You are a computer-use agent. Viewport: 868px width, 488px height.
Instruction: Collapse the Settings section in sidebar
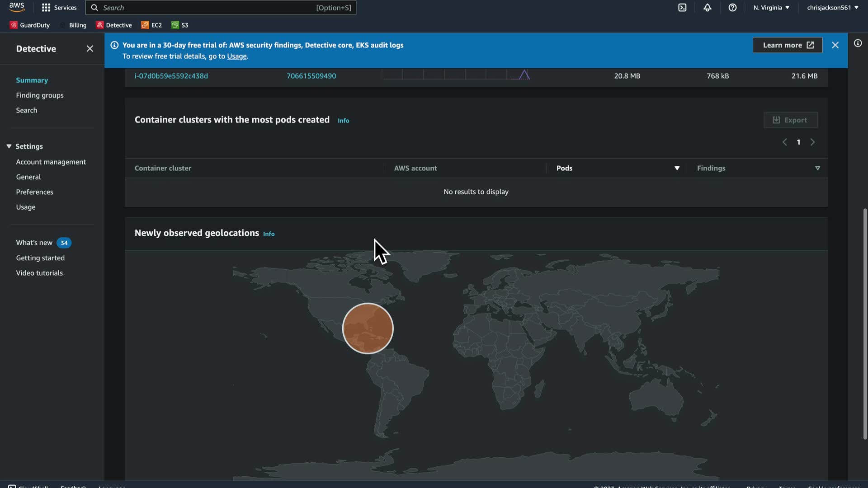[x=9, y=146]
